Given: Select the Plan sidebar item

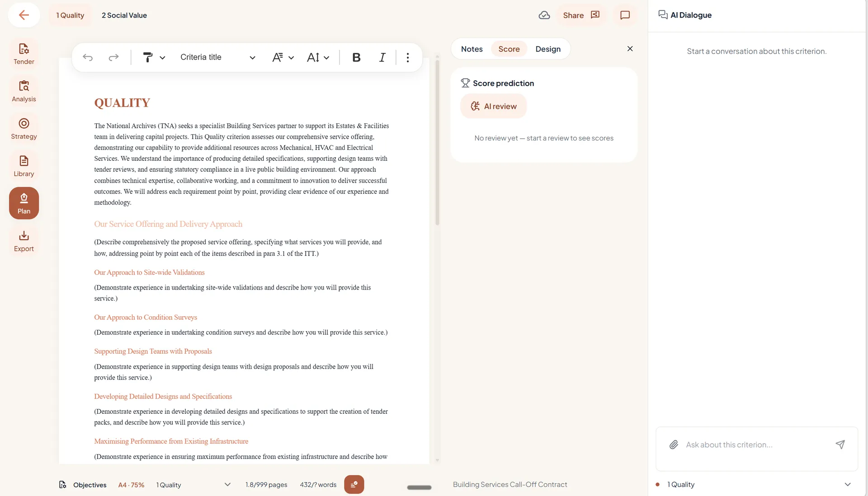Looking at the screenshot, I should (24, 203).
